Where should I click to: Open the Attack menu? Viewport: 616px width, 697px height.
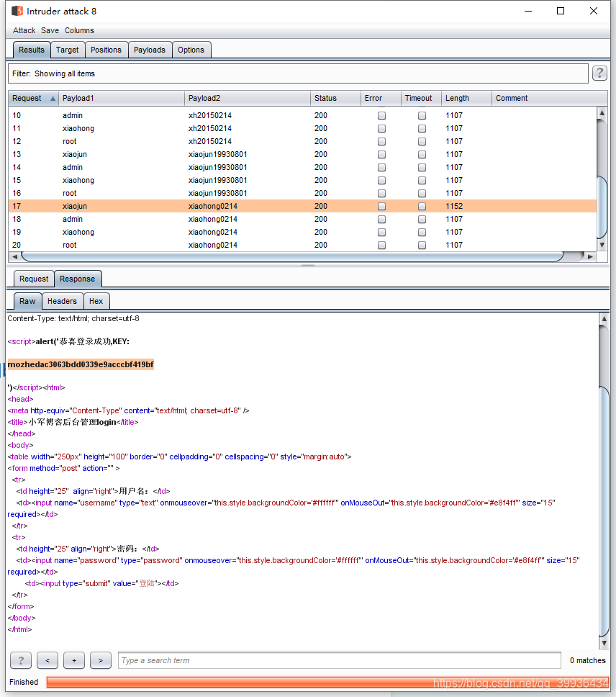pyautogui.click(x=24, y=30)
